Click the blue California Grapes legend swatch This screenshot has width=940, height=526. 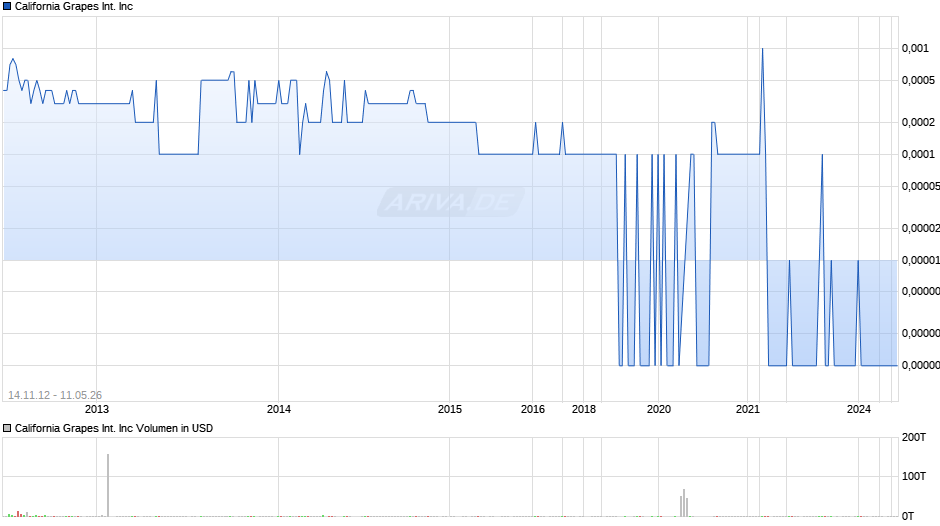tap(7, 7)
